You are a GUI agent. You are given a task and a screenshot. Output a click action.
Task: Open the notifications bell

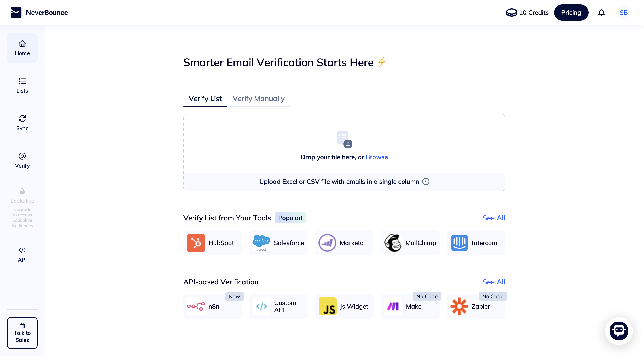(x=601, y=13)
